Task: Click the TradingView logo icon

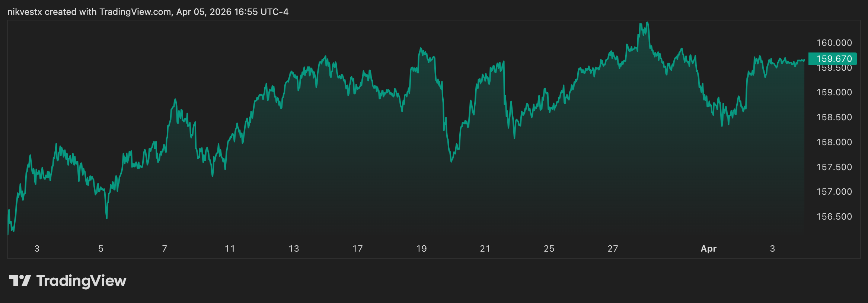Action: pos(20,280)
